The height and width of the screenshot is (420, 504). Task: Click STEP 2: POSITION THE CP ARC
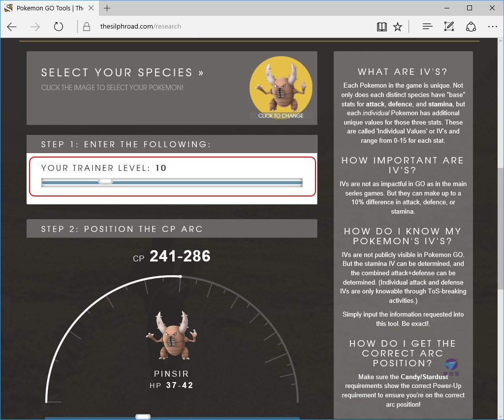pos(122,229)
